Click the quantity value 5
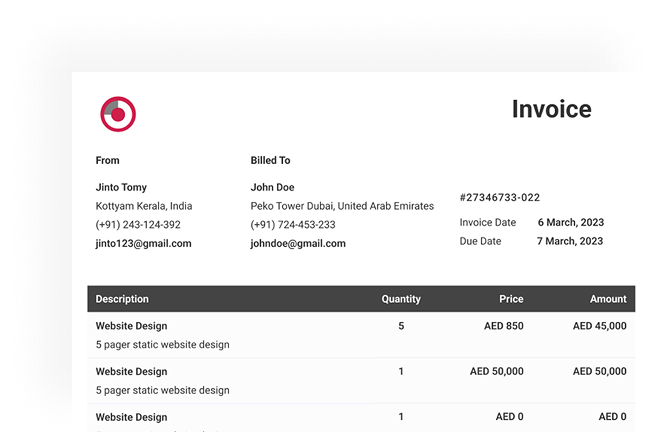 [401, 326]
